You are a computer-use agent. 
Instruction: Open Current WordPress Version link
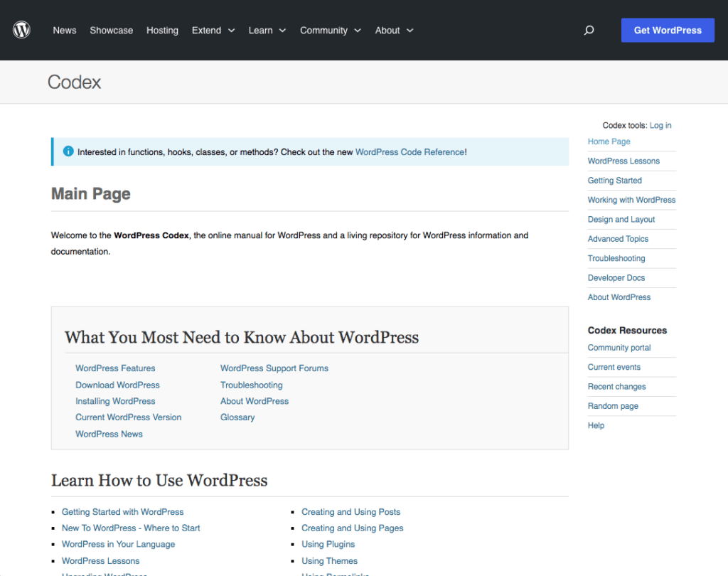tap(128, 417)
